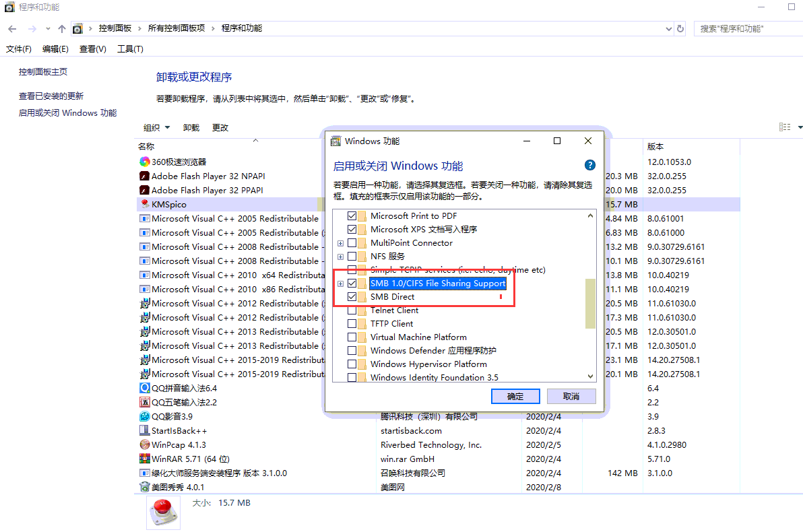
Task: Expand SMB 1.0/CIFS File Sharing Support node
Action: click(x=341, y=284)
